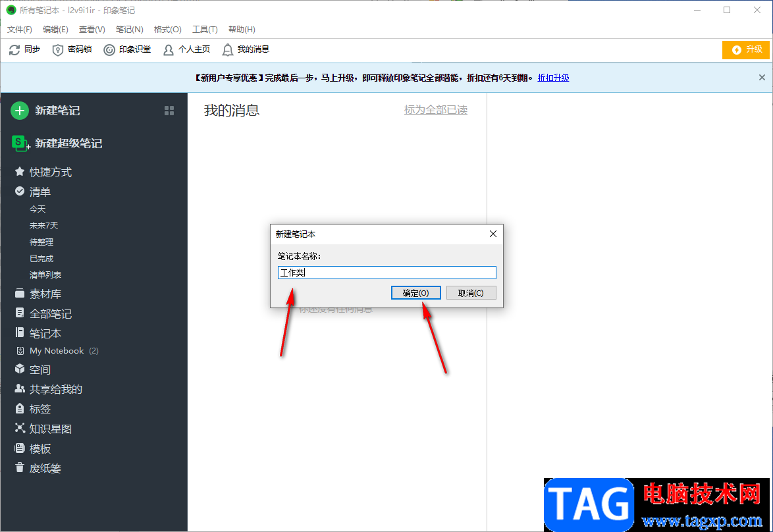The height and width of the screenshot is (532, 773).
Task: Click the Evernote elephant logo in title bar
Action: tap(11, 10)
